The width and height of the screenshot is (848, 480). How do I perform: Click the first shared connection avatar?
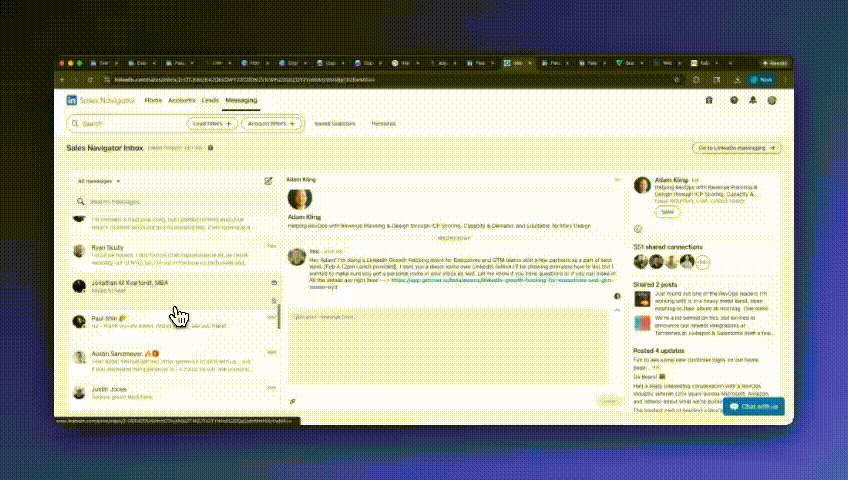pyautogui.click(x=641, y=262)
